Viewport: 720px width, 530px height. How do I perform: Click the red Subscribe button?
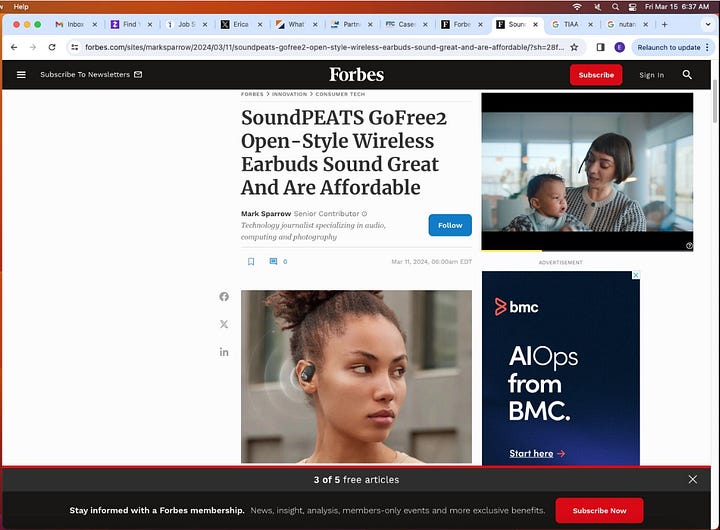596,75
